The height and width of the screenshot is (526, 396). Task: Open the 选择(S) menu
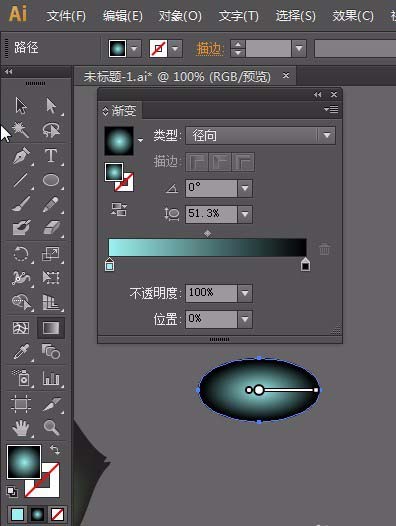click(x=295, y=16)
